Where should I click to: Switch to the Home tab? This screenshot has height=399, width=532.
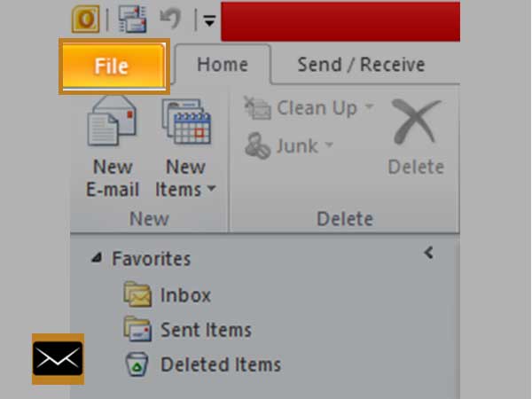point(223,65)
